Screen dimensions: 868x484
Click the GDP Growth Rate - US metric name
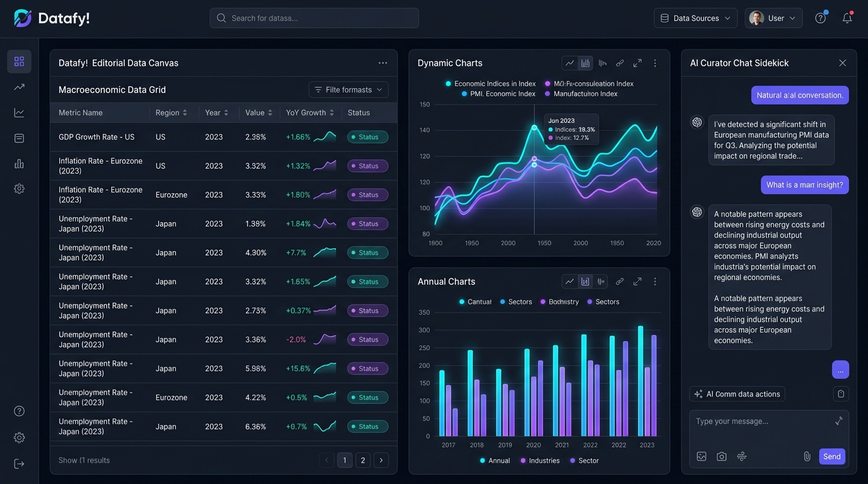click(x=97, y=137)
